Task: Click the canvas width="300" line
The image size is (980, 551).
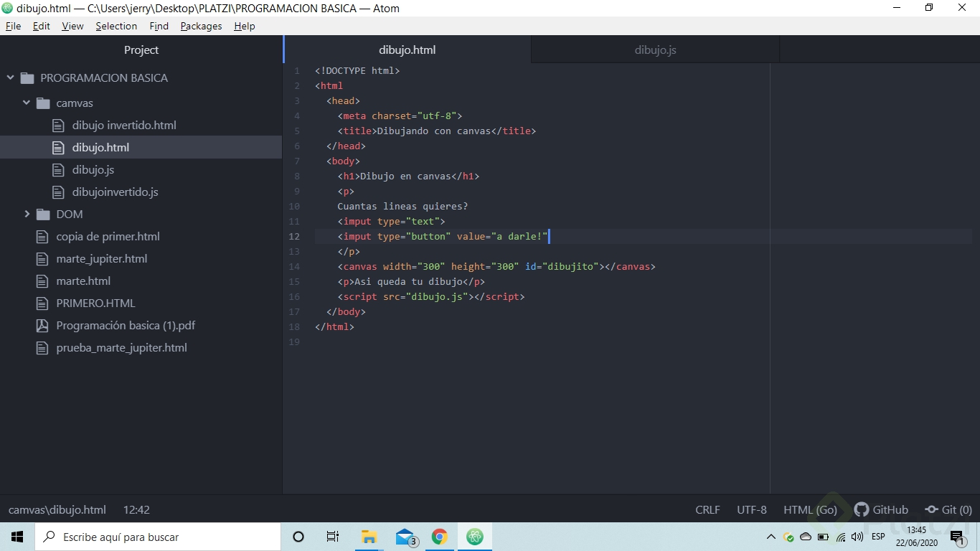Action: [496, 266]
